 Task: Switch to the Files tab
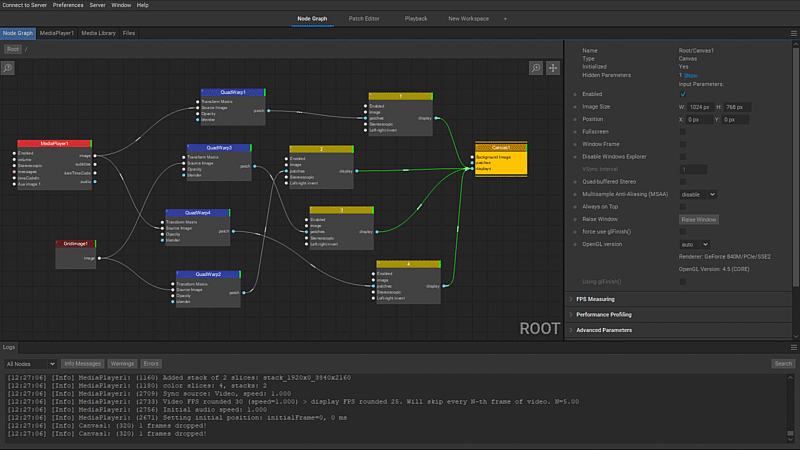(x=129, y=33)
